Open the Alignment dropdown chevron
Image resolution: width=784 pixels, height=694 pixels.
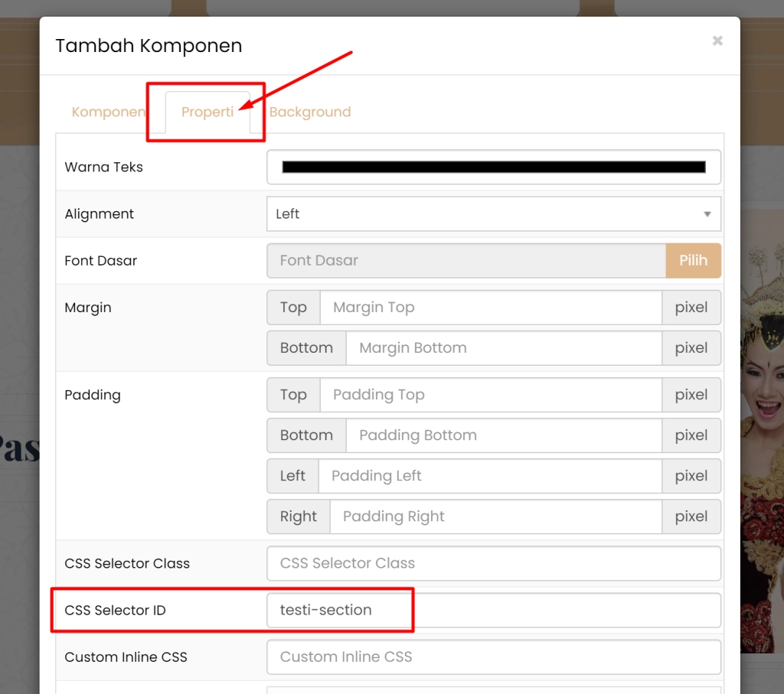point(707,213)
